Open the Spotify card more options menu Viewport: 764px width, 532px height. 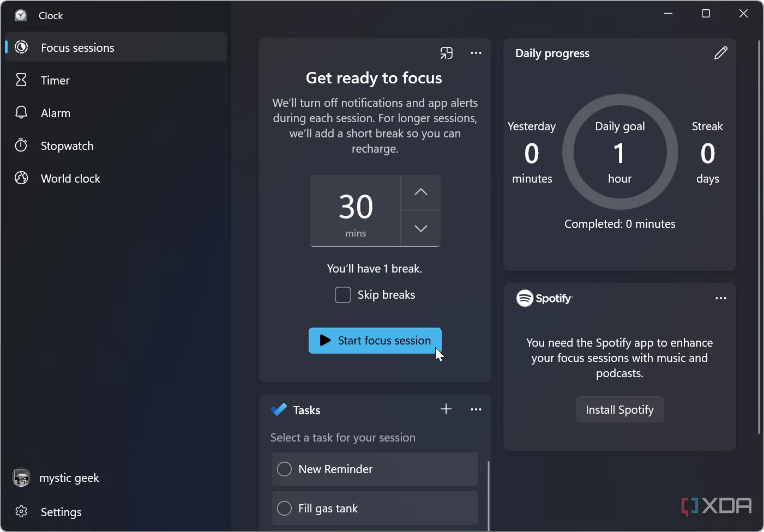tap(720, 298)
